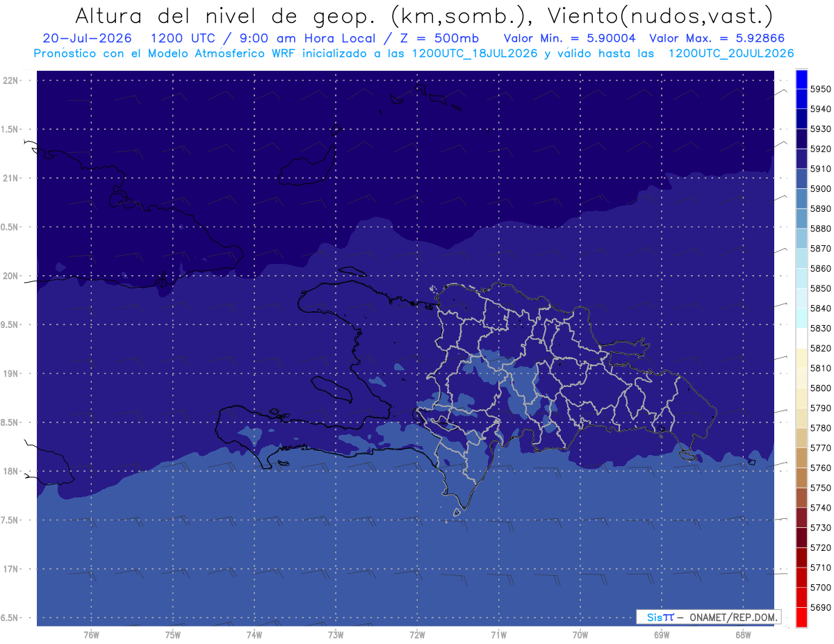Screen dimensions: 834x644
Task: Pick the legend color band between 5940 and 5950
Action: pos(801,99)
